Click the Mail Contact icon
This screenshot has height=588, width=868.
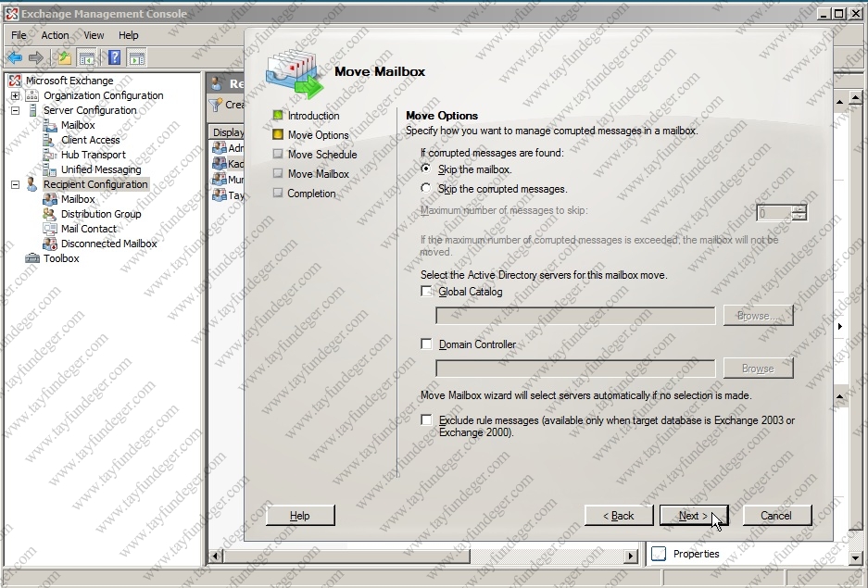pyautogui.click(x=50, y=229)
